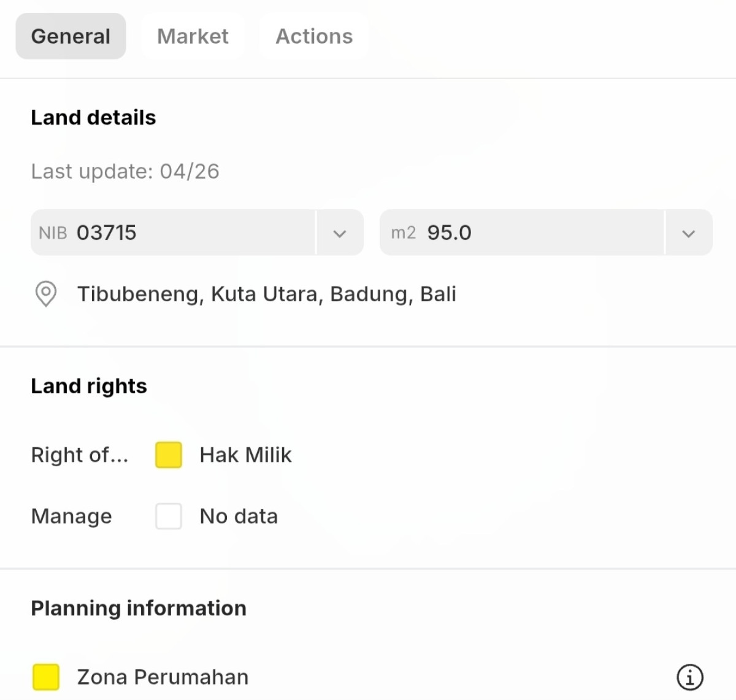This screenshot has height=700, width=736.
Task: Click the m2 95.0 field
Action: point(522,233)
